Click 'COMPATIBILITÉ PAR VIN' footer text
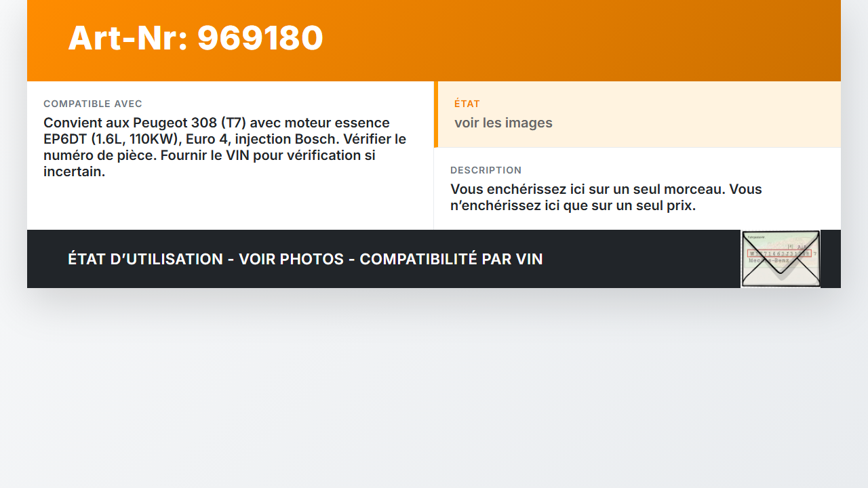The image size is (868, 488). pyautogui.click(x=451, y=259)
